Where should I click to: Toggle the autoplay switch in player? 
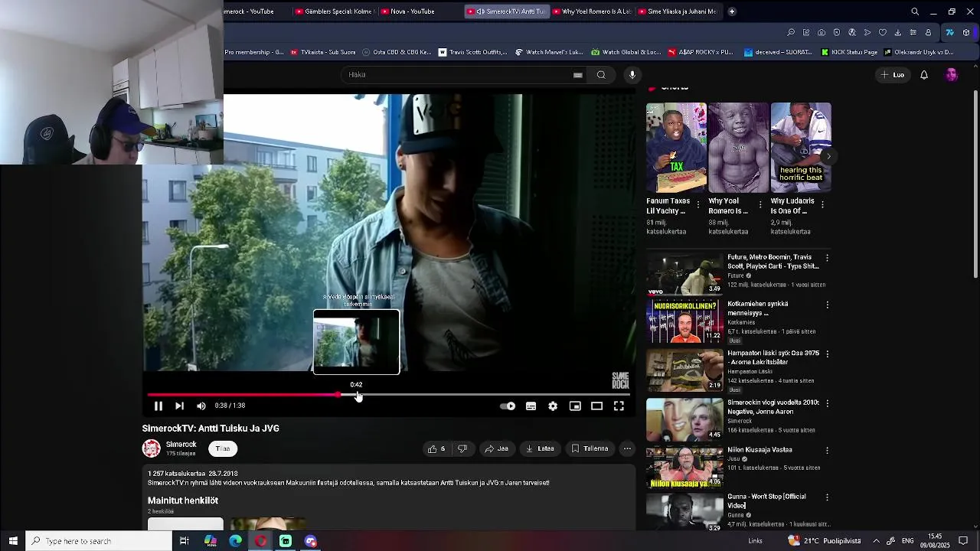(508, 406)
